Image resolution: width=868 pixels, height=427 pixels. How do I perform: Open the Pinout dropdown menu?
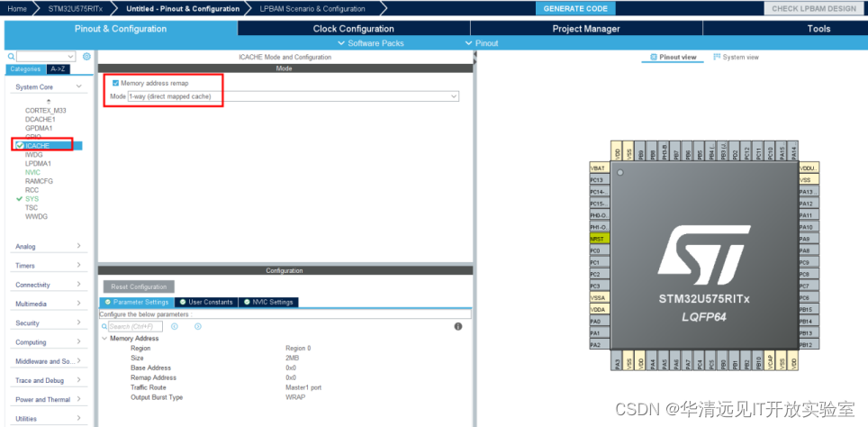pyautogui.click(x=482, y=43)
